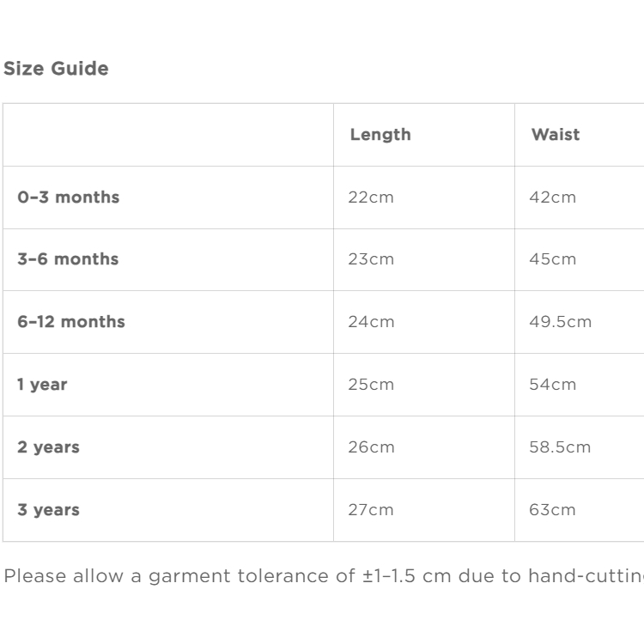Select the 3–6 months row label
The height and width of the screenshot is (644, 644).
(68, 259)
